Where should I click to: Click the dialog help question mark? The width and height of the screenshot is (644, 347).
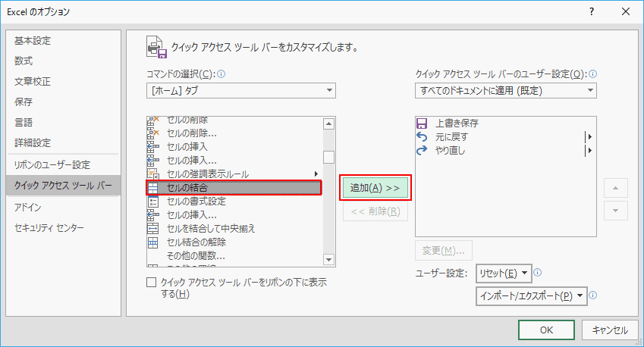592,11
